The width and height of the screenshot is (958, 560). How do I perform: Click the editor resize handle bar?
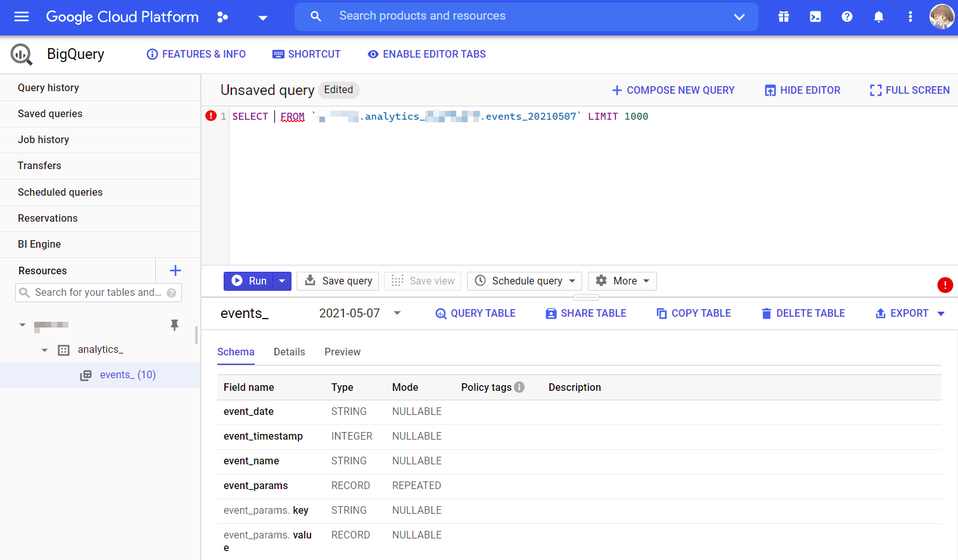coord(586,297)
